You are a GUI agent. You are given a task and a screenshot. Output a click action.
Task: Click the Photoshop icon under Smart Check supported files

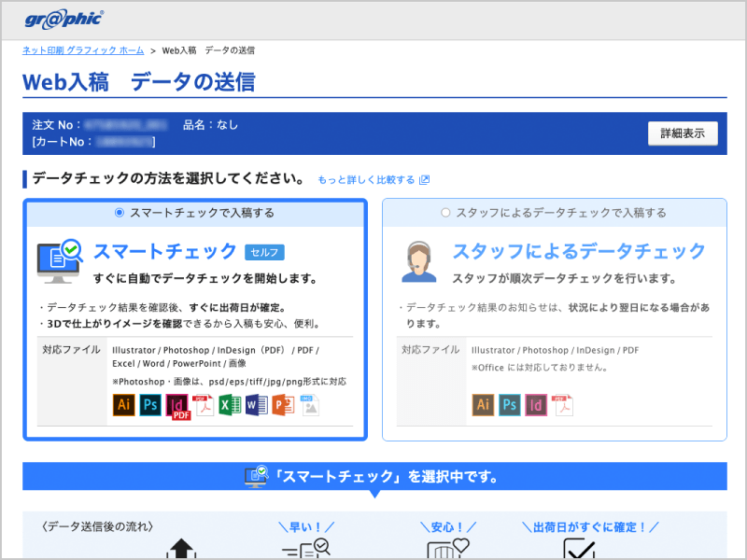point(149,405)
